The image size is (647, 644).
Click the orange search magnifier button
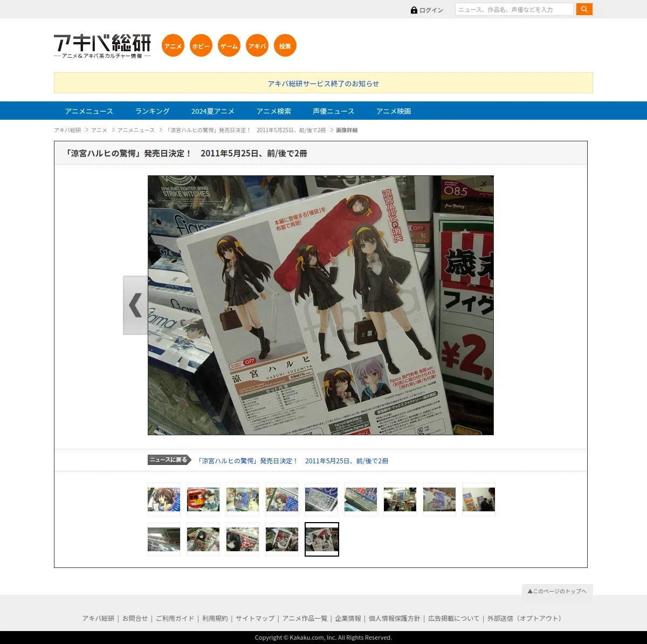584,9
